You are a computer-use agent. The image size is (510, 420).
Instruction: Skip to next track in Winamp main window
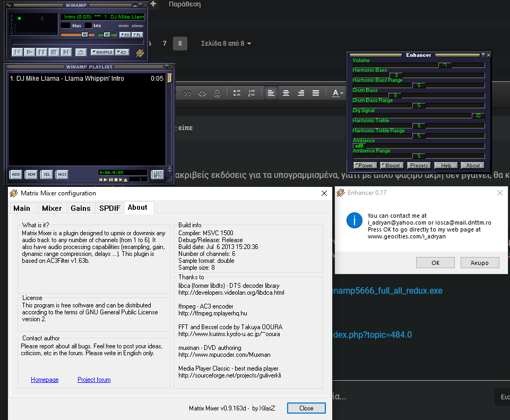66,52
